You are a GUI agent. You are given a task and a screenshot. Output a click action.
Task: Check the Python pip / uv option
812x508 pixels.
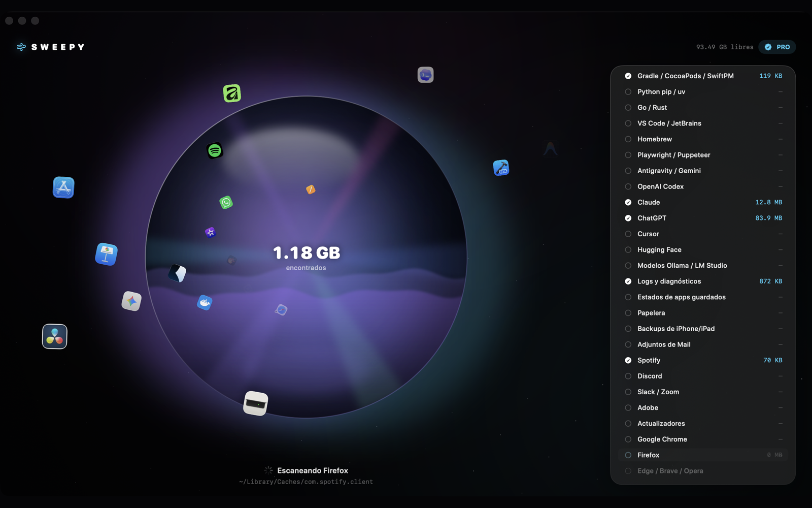pos(628,92)
